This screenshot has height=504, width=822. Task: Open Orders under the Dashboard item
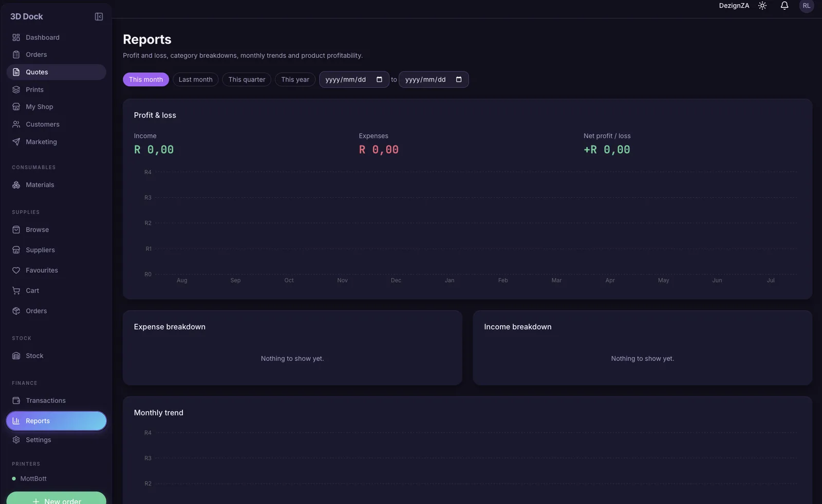pyautogui.click(x=57, y=54)
